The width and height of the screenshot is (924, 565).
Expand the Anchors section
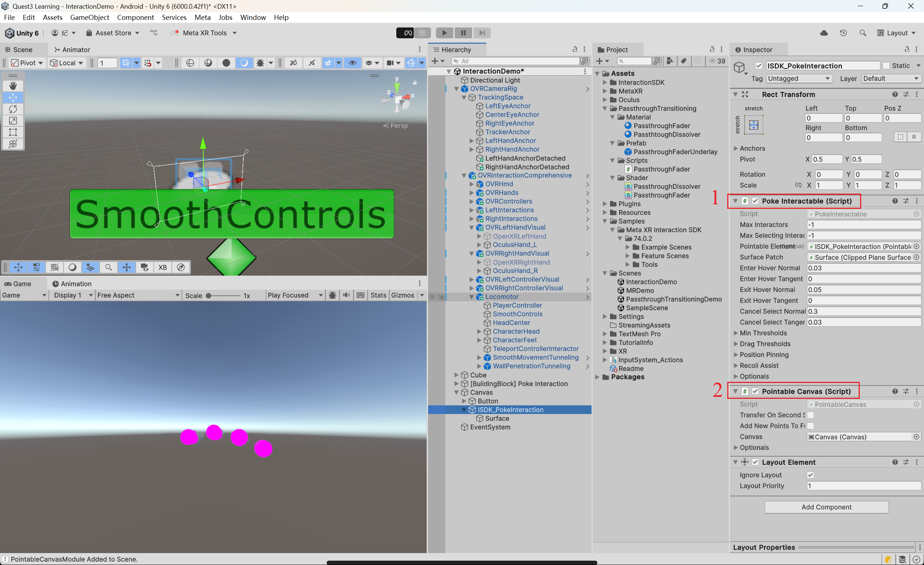point(736,149)
